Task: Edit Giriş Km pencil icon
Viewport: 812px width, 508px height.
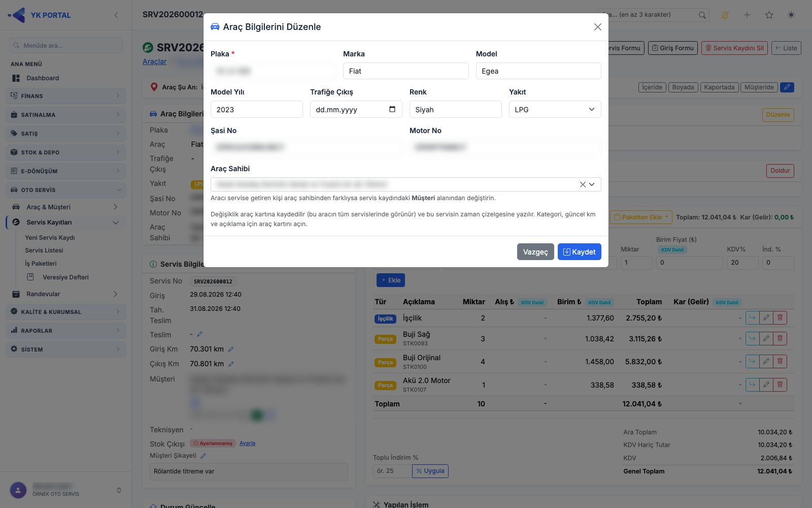Action: click(x=230, y=350)
